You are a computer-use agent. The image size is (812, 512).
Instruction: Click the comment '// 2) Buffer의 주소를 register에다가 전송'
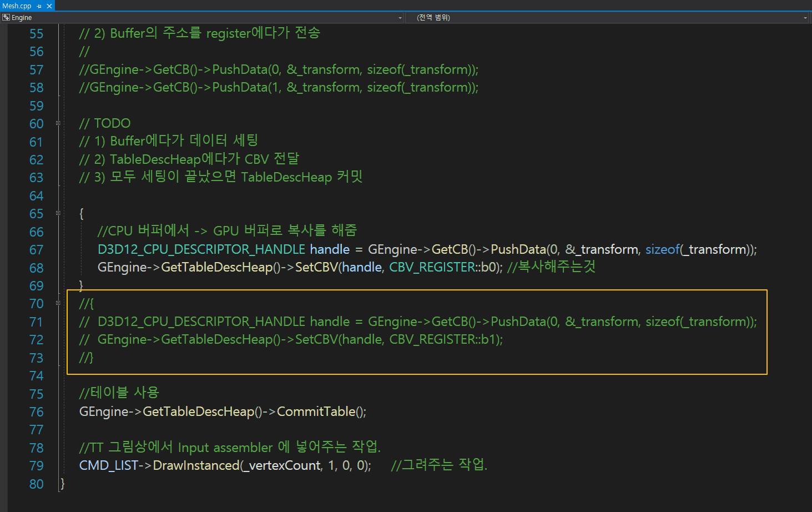(200, 33)
